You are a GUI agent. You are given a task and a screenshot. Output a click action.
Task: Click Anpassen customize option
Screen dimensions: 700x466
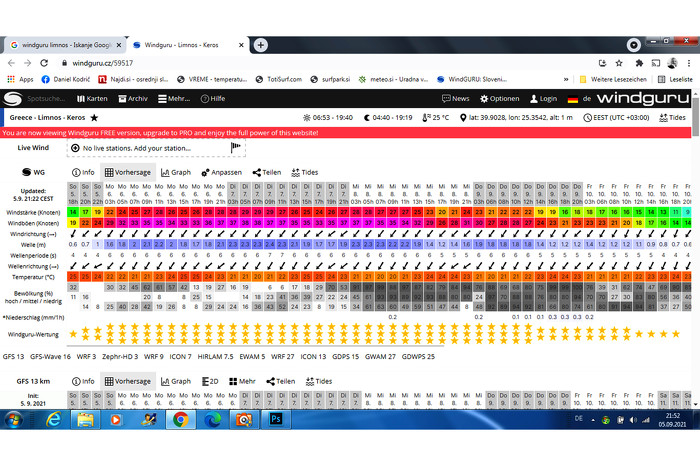pyautogui.click(x=221, y=172)
